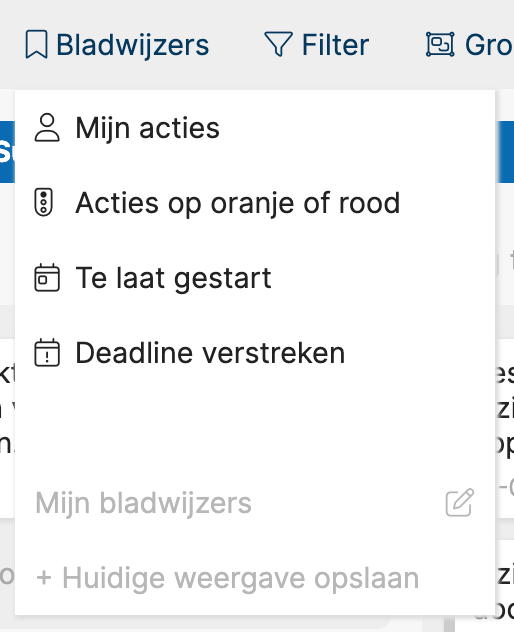Choose Deadline verstreken entry
The image size is (514, 632).
[x=210, y=353]
